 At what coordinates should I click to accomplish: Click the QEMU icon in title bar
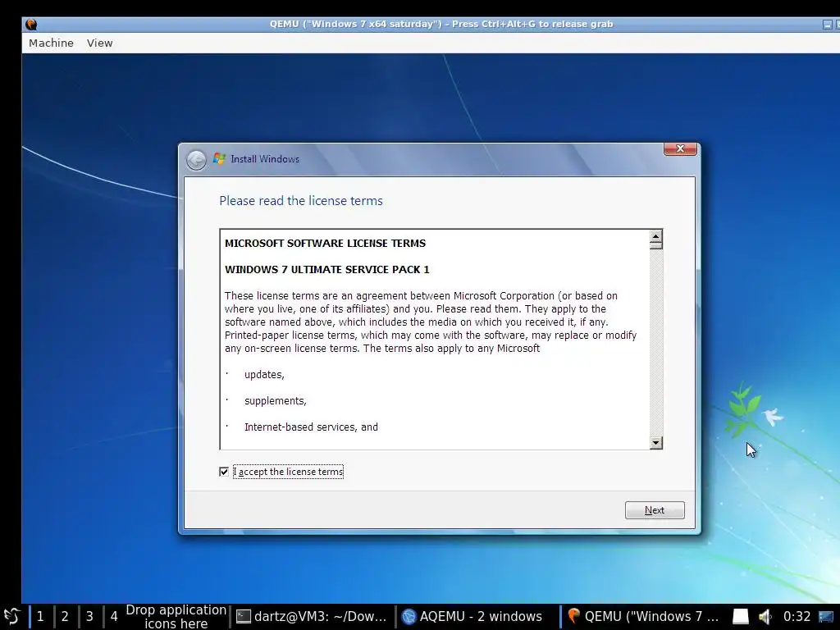point(31,24)
